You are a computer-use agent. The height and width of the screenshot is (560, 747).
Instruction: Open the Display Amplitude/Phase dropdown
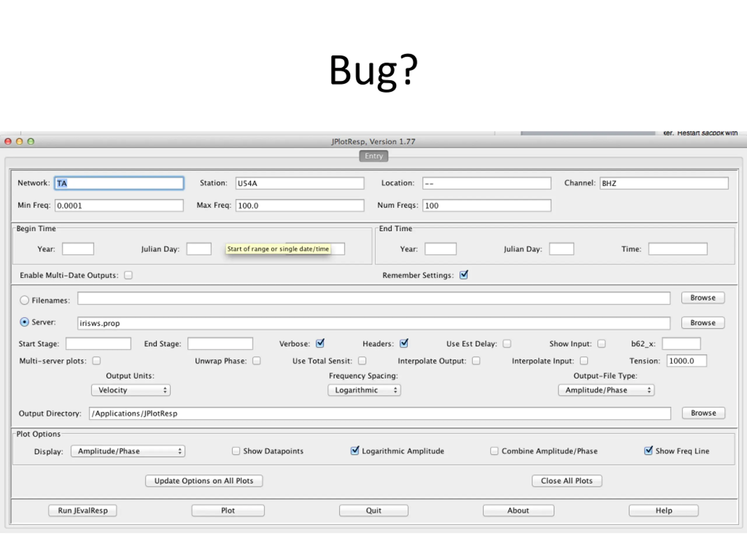128,451
